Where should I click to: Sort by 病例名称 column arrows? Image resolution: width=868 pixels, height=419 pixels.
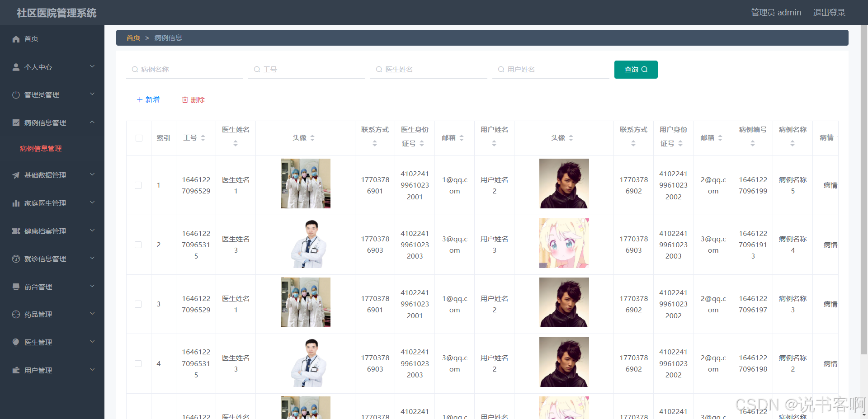coord(793,143)
